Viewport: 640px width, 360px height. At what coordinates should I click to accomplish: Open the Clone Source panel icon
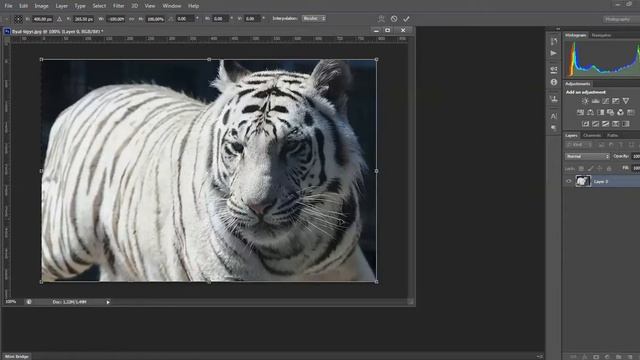(554, 99)
